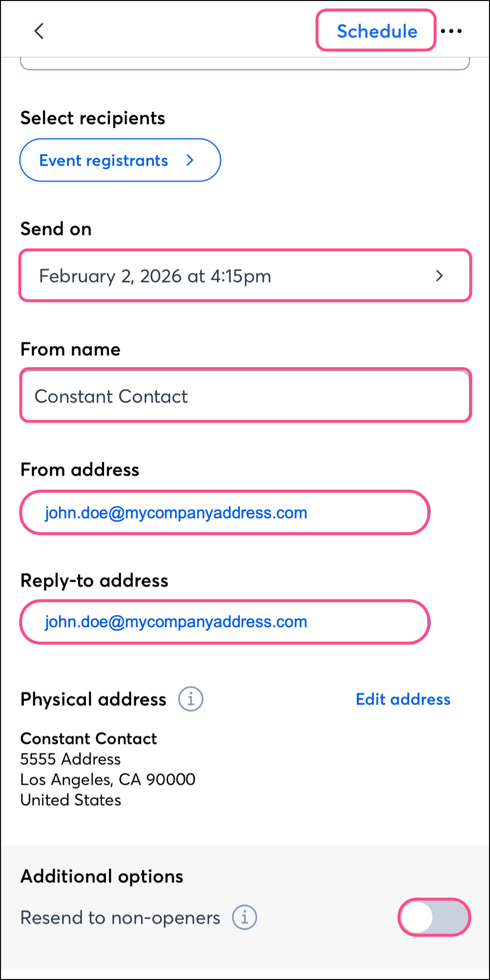Show info about Physical address
The width and height of the screenshot is (490, 980).
190,699
